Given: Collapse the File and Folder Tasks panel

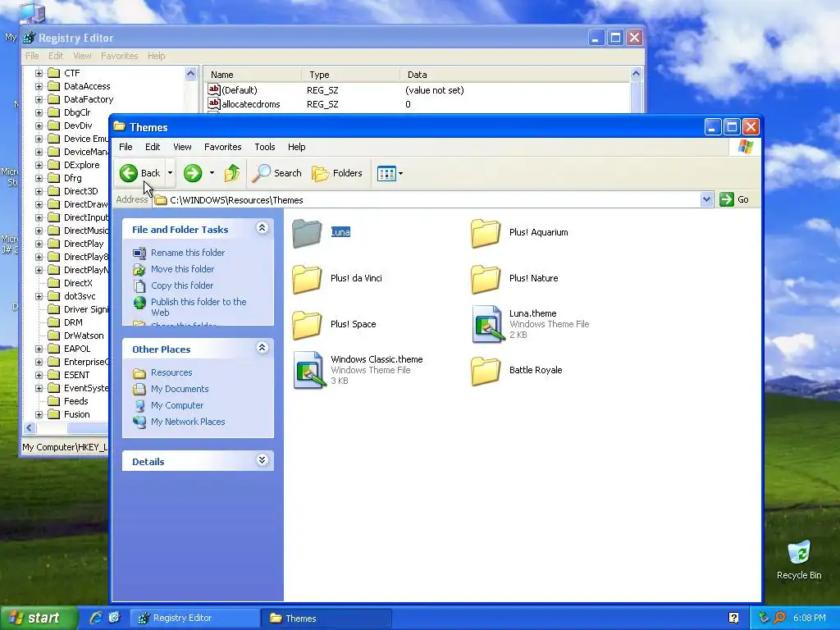Looking at the screenshot, I should click(262, 228).
